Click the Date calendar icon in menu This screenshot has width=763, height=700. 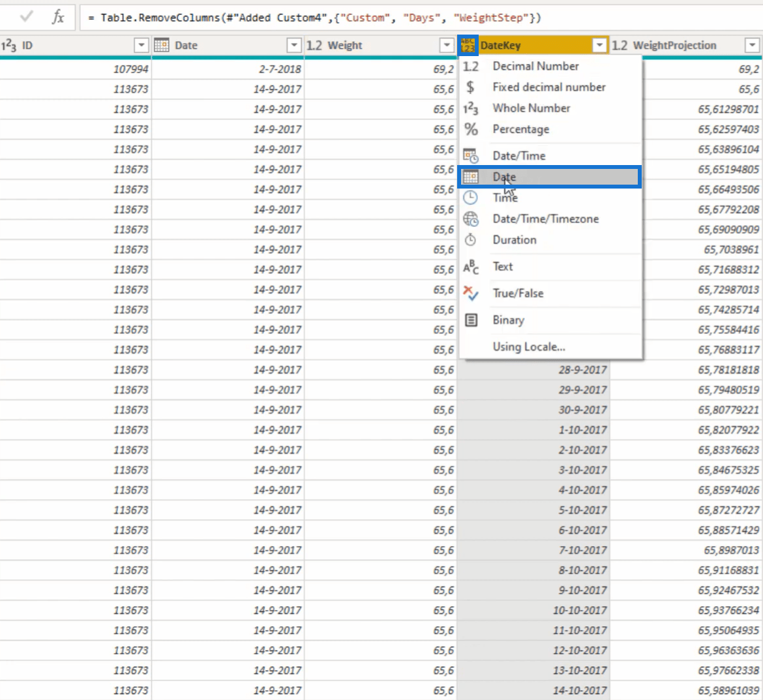[x=471, y=177]
